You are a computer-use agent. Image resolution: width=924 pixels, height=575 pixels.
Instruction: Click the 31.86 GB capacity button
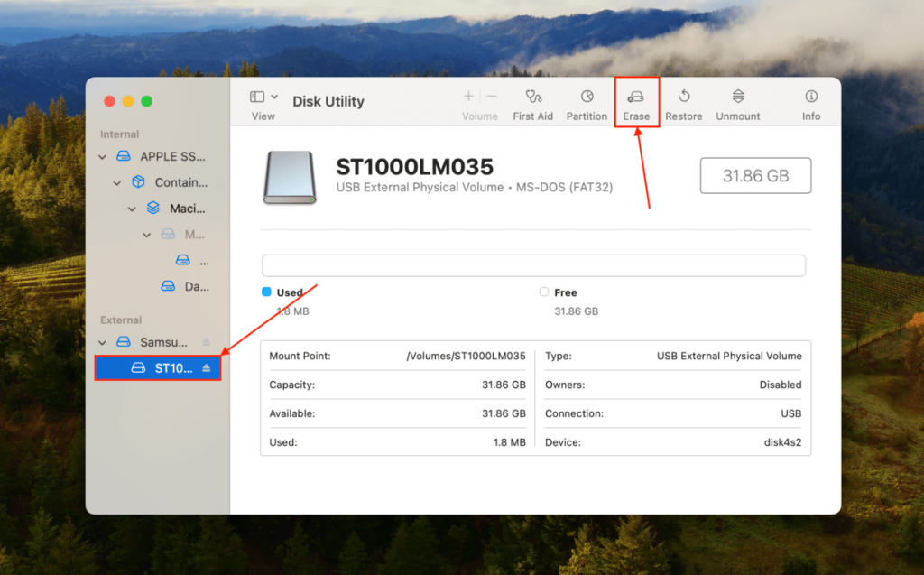(755, 175)
